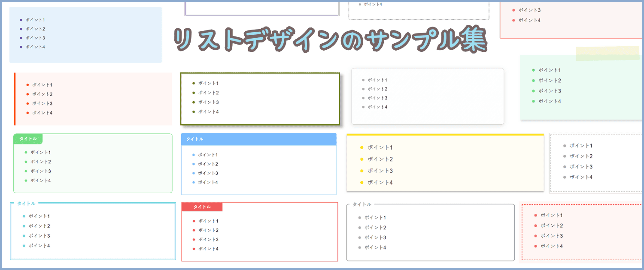Select ポイント2 in the gray dashed-border box
This screenshot has height=270, width=644.
[581, 156]
